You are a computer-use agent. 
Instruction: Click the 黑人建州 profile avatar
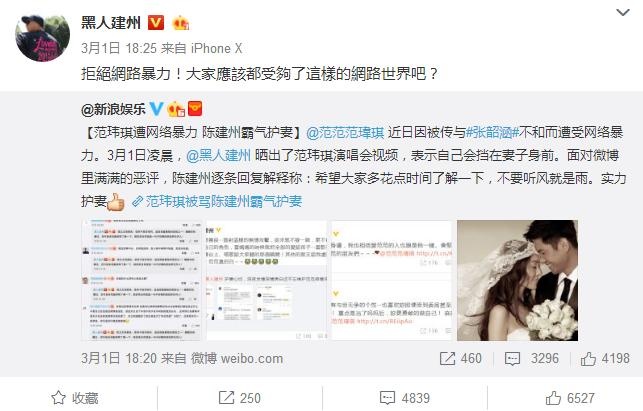point(42,38)
